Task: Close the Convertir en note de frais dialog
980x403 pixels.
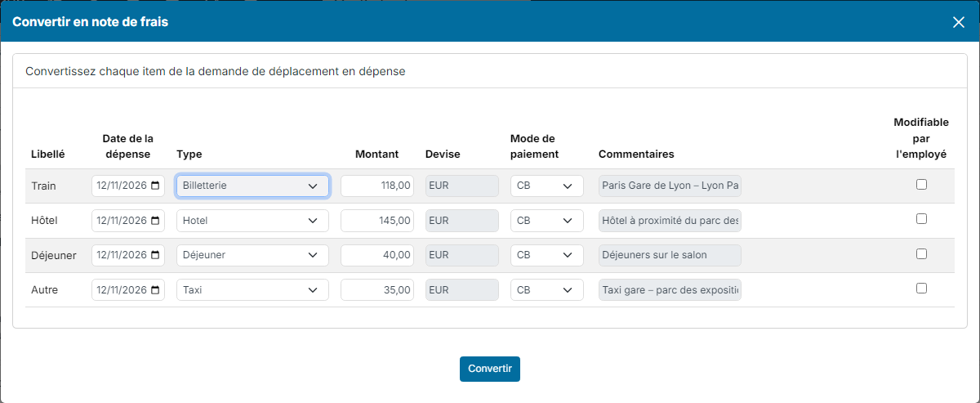Action: click(x=959, y=22)
